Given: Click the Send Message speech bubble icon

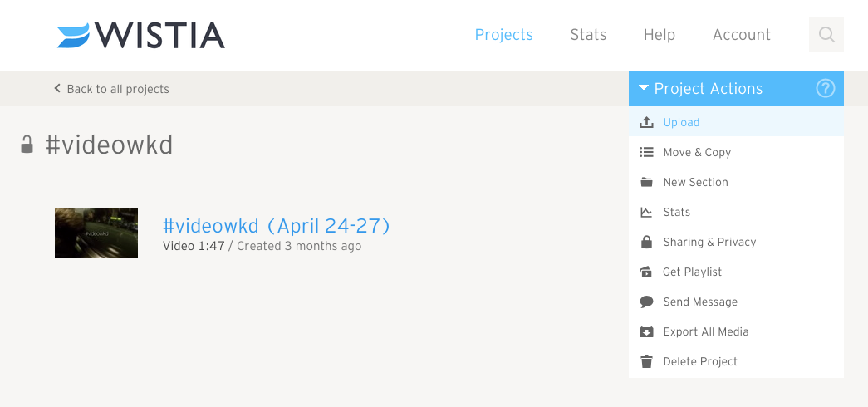Looking at the screenshot, I should click(646, 302).
